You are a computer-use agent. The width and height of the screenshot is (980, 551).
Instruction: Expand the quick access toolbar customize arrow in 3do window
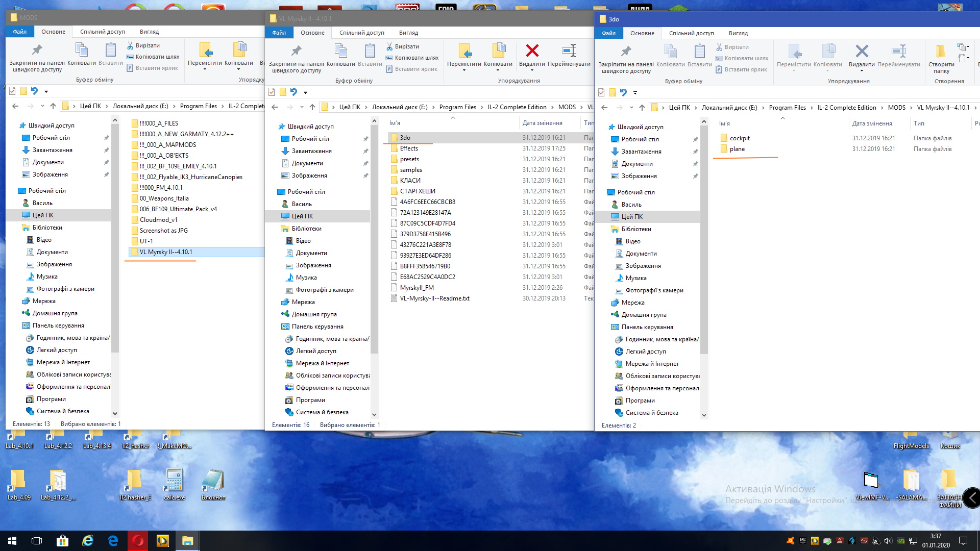click(x=635, y=93)
